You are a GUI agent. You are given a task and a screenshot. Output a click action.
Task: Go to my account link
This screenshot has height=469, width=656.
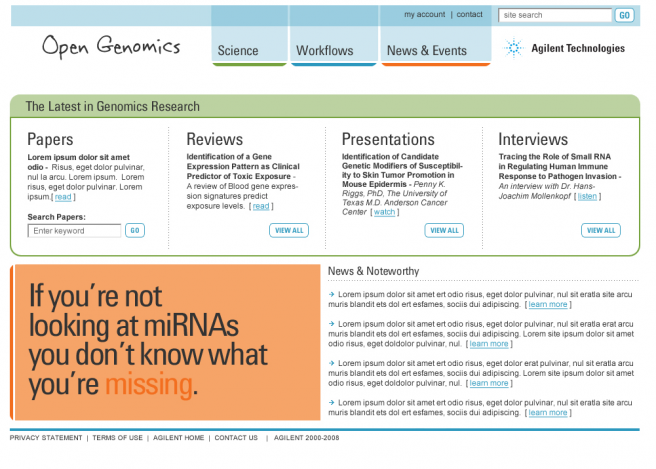[x=425, y=14]
